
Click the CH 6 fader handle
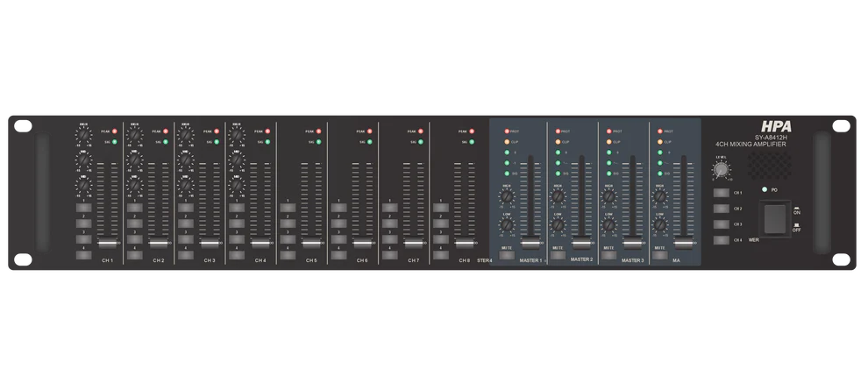[x=362, y=244]
